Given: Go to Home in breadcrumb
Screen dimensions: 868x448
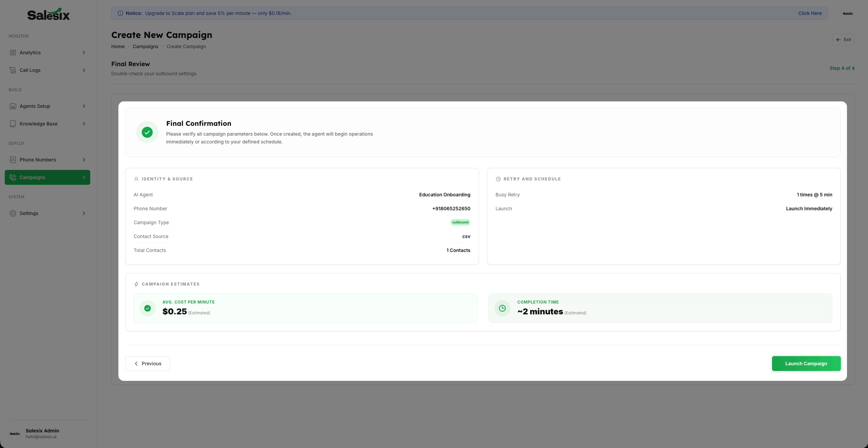Looking at the screenshot, I should tap(118, 46).
